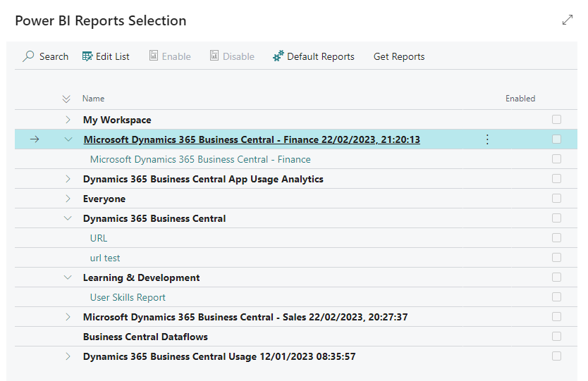Click the grayed-out Disable label
The height and width of the screenshot is (381, 588).
[238, 56]
